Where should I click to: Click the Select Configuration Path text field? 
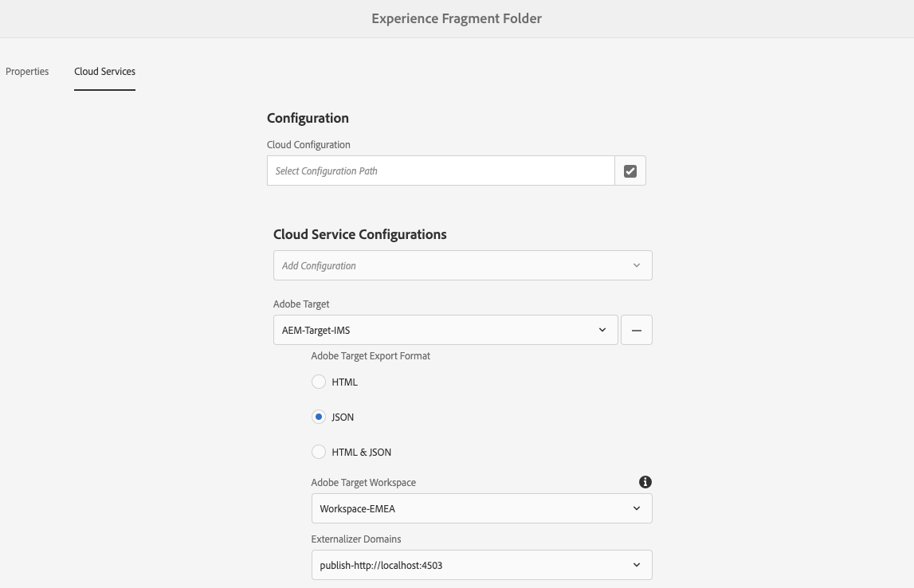[441, 171]
